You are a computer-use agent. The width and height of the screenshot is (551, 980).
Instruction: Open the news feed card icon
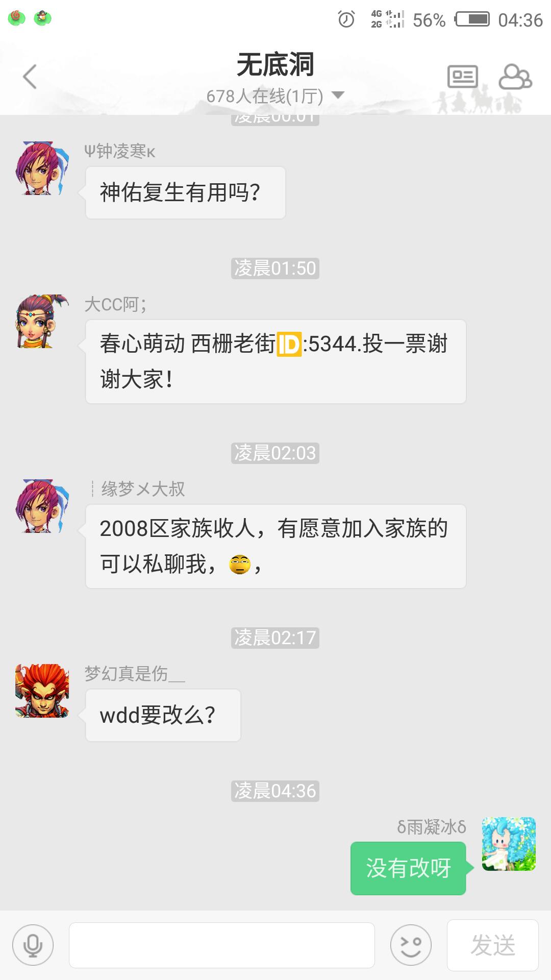click(463, 77)
